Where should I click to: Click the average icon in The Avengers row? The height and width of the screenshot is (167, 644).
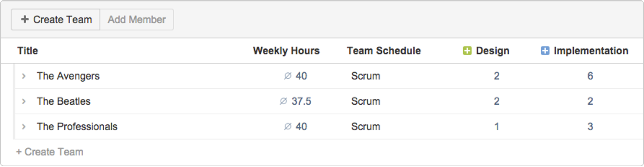[x=288, y=76]
